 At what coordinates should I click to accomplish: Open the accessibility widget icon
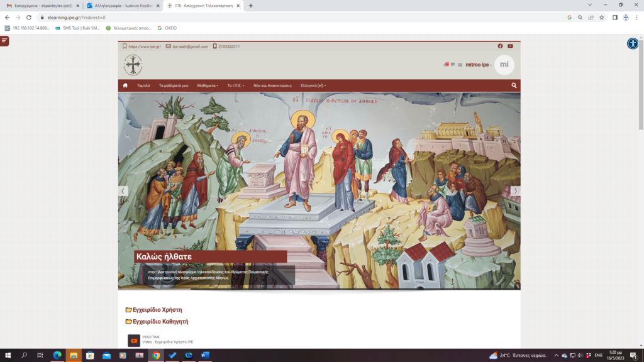coord(632,43)
